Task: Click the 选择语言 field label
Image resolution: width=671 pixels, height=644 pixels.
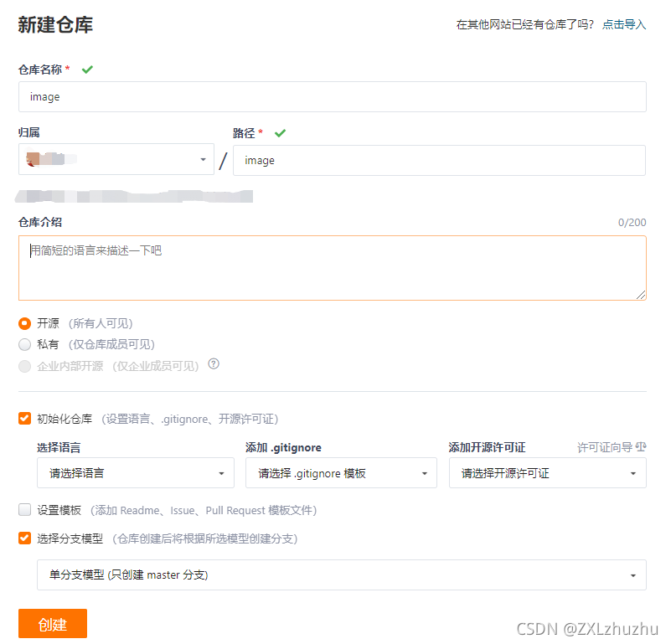Action: (x=59, y=447)
